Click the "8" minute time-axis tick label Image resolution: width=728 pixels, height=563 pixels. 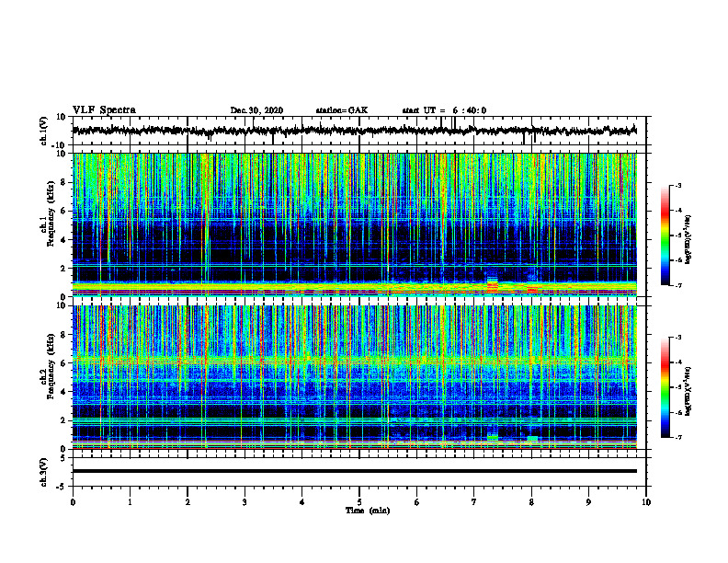click(531, 502)
